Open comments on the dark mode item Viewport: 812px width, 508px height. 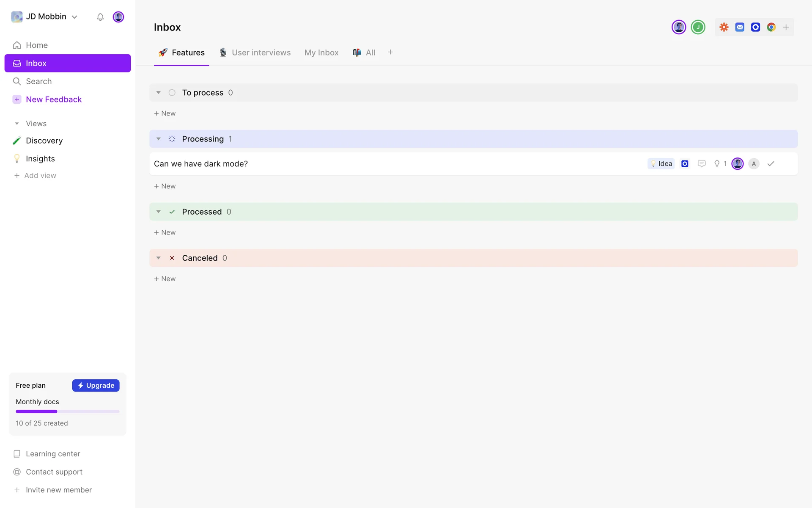click(702, 164)
